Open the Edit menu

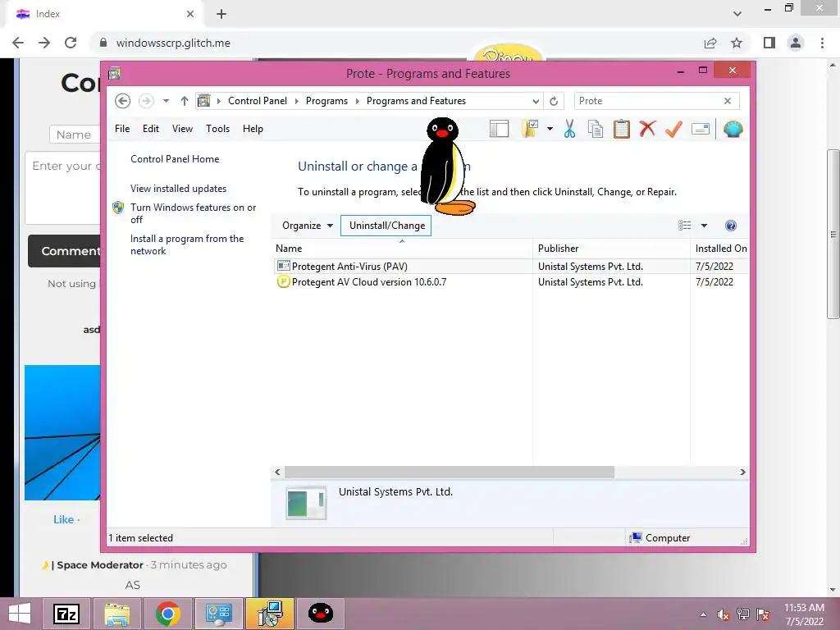[151, 129]
